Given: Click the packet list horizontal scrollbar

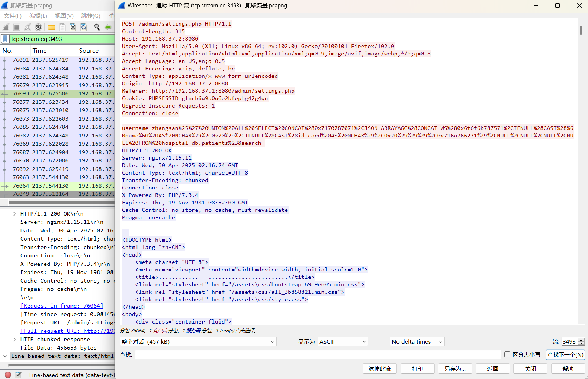Looking at the screenshot, I should (61, 203).
